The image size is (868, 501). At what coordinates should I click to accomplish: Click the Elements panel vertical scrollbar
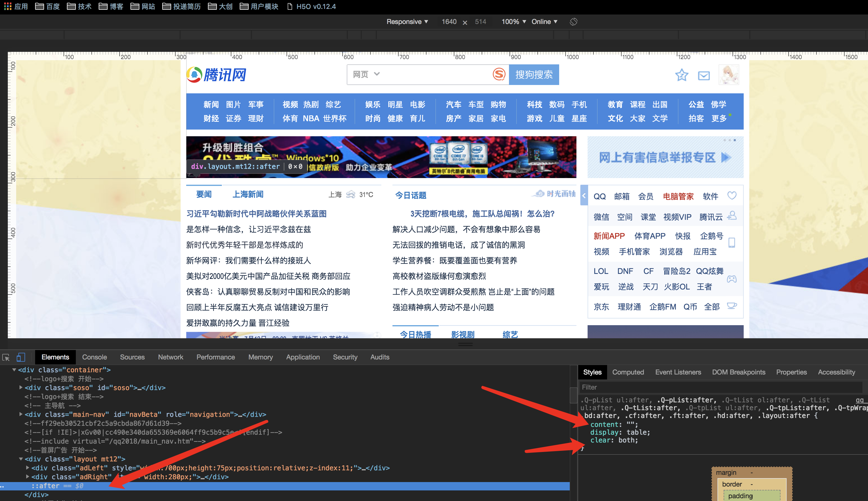coord(573,395)
